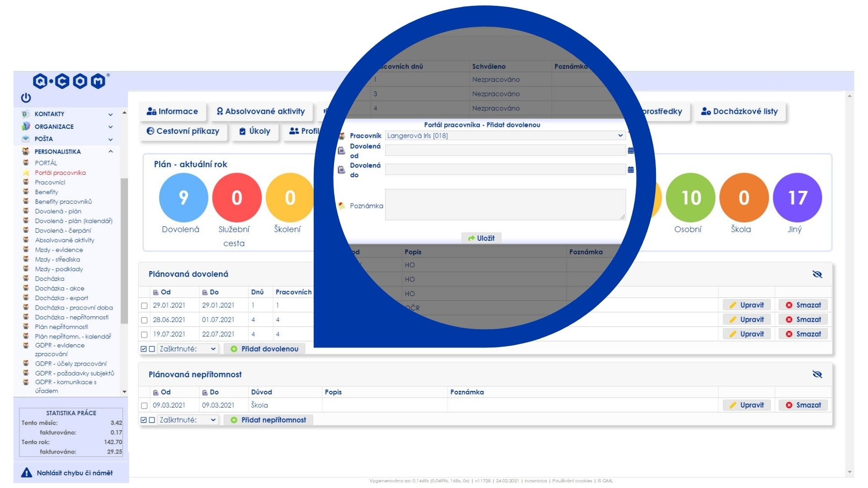Click the Pošta envelope icon
Screen dimensions: 868x488
[x=26, y=139]
